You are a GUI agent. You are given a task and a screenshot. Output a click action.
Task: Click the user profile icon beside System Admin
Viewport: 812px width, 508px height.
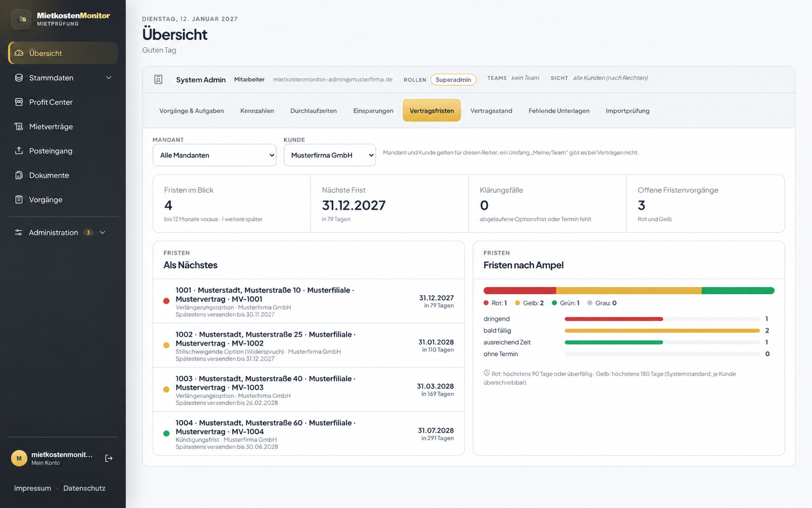[158, 79]
